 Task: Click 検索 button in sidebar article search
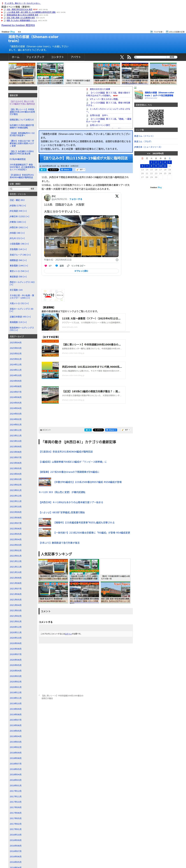pos(32,189)
